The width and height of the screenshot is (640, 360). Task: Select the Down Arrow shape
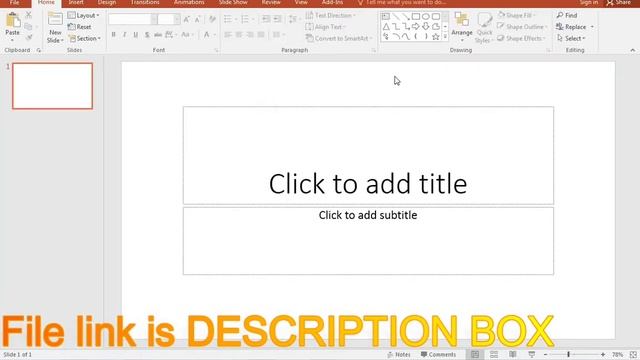pyautogui.click(x=426, y=27)
